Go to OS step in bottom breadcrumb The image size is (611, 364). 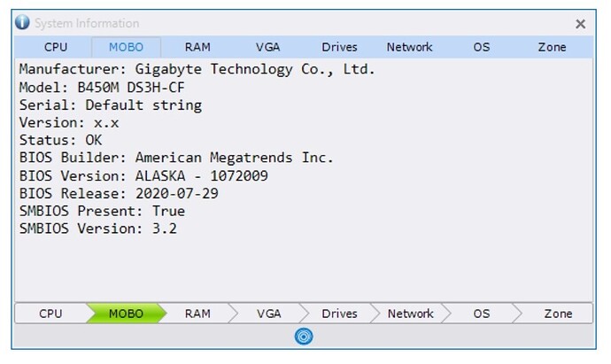(481, 314)
